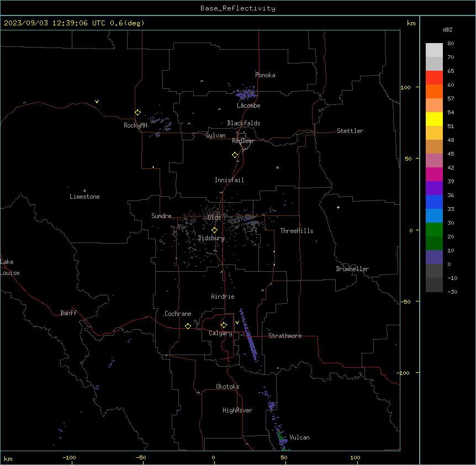Click the asterisk marker east of Innisfail

[277, 167]
